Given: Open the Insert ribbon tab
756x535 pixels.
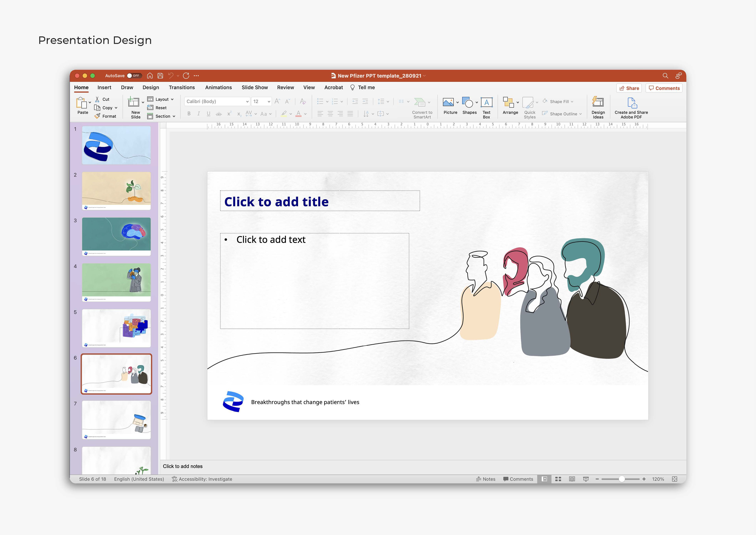Looking at the screenshot, I should (104, 87).
